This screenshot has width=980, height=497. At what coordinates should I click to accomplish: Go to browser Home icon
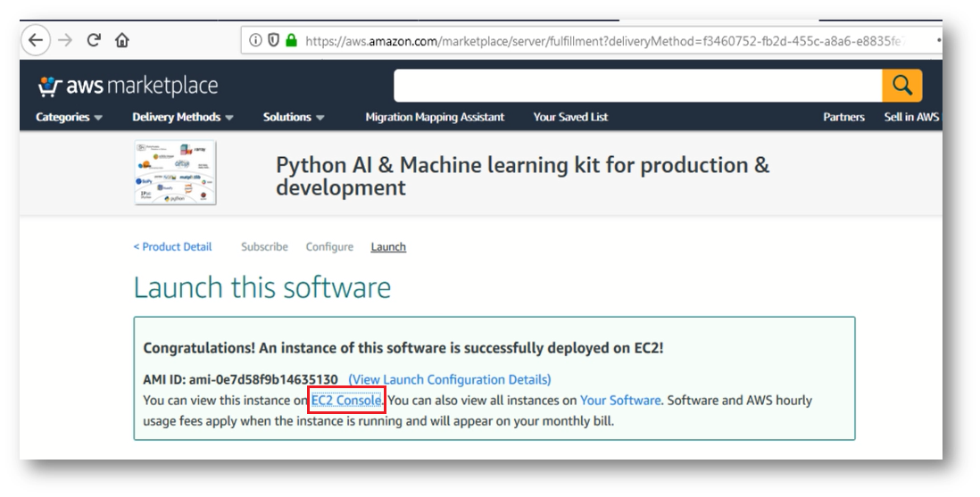point(122,40)
